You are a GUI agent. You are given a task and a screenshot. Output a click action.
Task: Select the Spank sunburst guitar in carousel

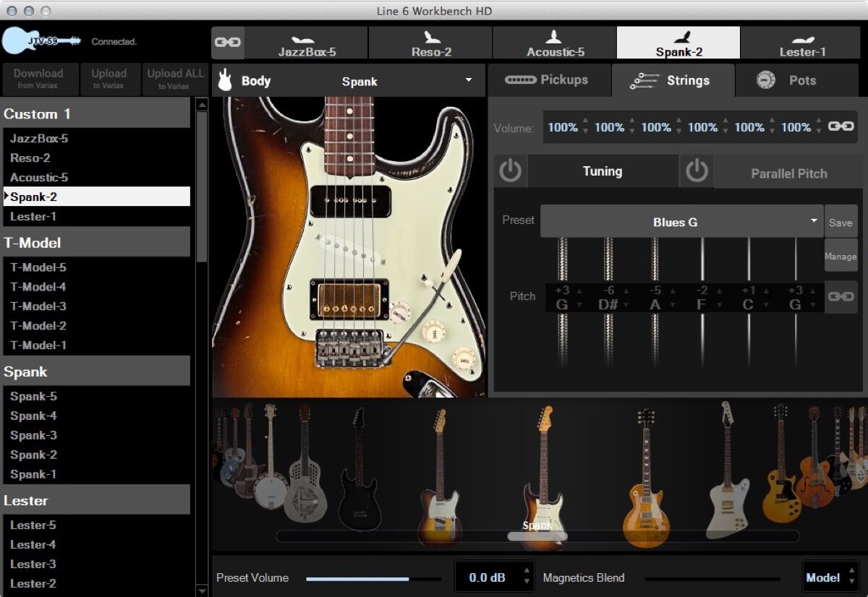point(543,477)
